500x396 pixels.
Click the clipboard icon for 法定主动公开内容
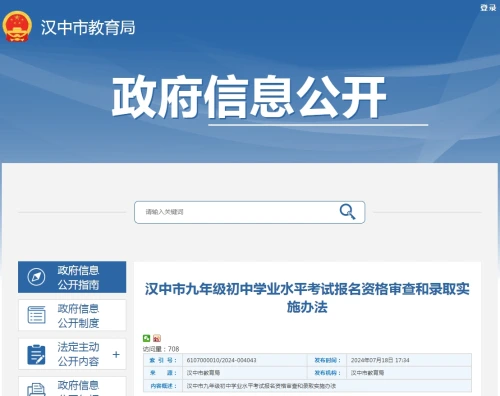pos(36,354)
